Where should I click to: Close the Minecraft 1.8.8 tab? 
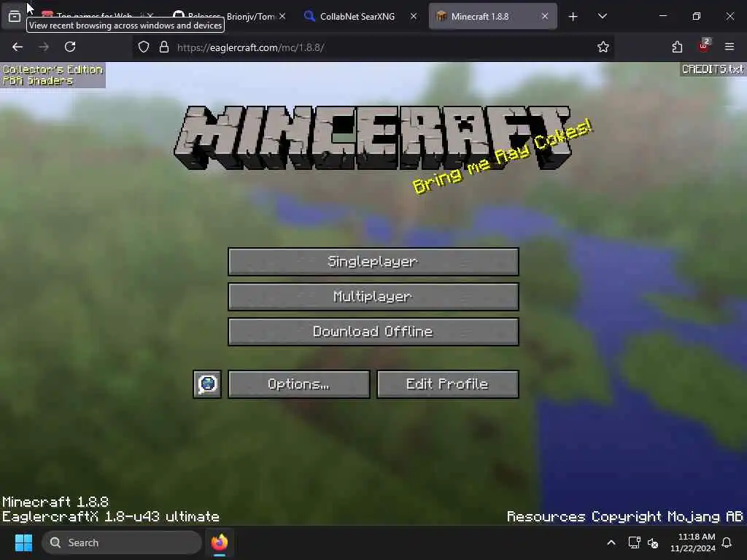tap(544, 16)
